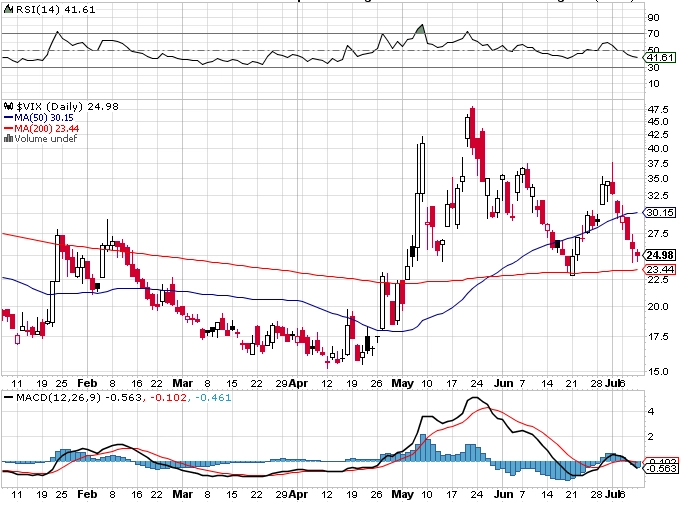Click the May label on the bottom date axis
The width and height of the screenshot is (682, 507).
[x=402, y=382]
